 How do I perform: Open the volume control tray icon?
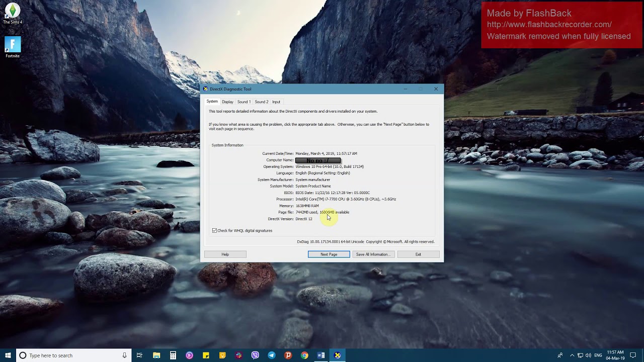click(x=588, y=355)
